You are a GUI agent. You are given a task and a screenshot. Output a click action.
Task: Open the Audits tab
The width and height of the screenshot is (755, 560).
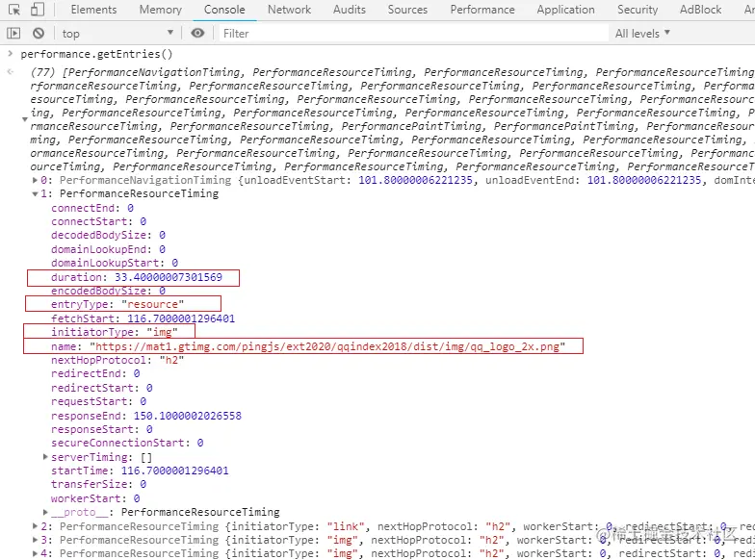coord(350,10)
